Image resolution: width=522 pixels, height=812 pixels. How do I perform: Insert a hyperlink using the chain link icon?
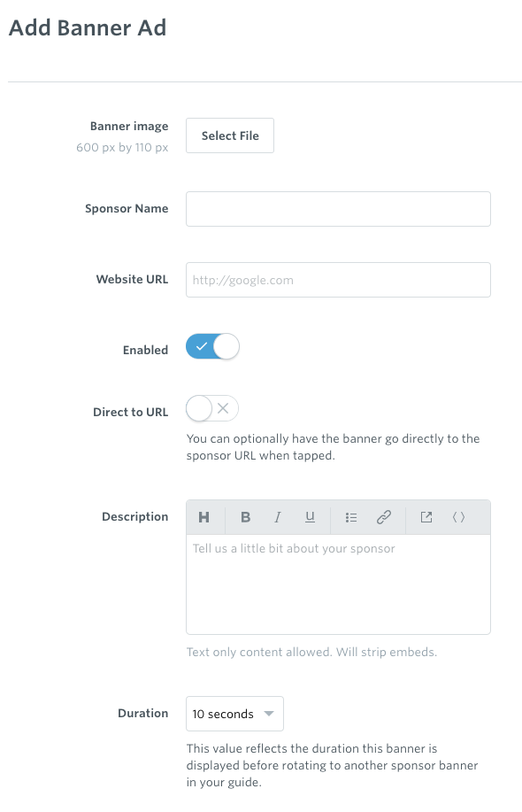click(383, 516)
